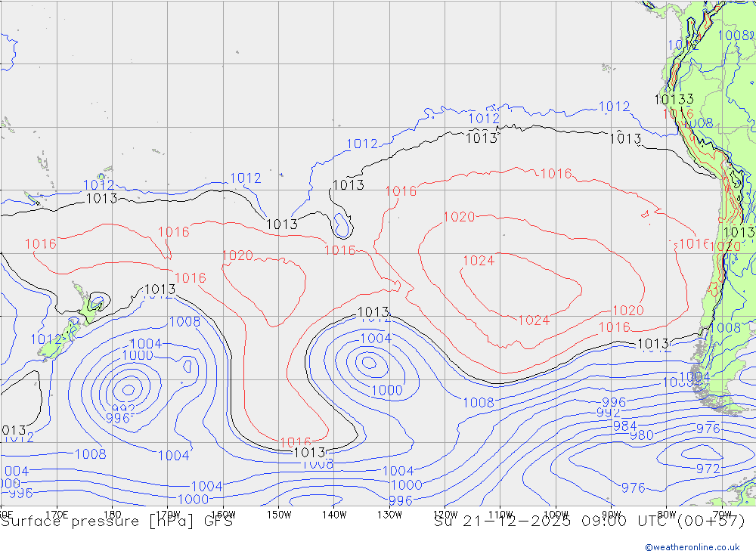
Task: Click the 80W longitude label
Action: coord(667,515)
